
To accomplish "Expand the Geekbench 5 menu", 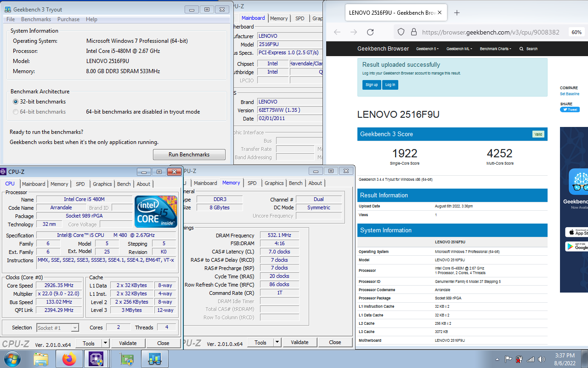I will [x=427, y=49].
